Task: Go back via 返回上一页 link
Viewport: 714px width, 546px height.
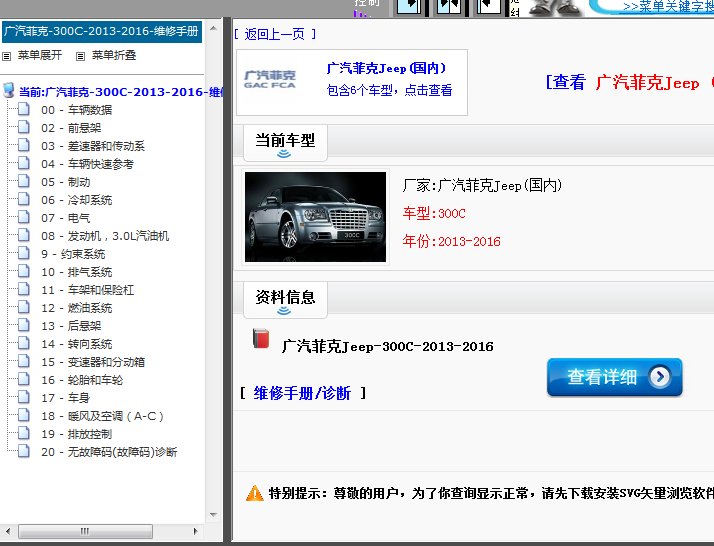Action: tap(275, 34)
